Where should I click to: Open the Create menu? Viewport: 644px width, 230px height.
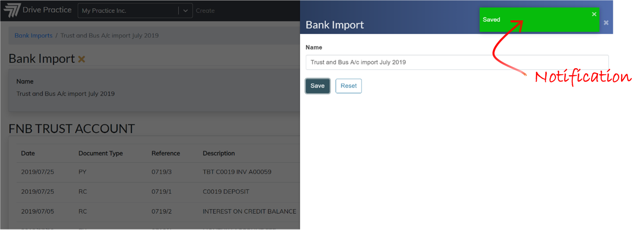pos(205,11)
